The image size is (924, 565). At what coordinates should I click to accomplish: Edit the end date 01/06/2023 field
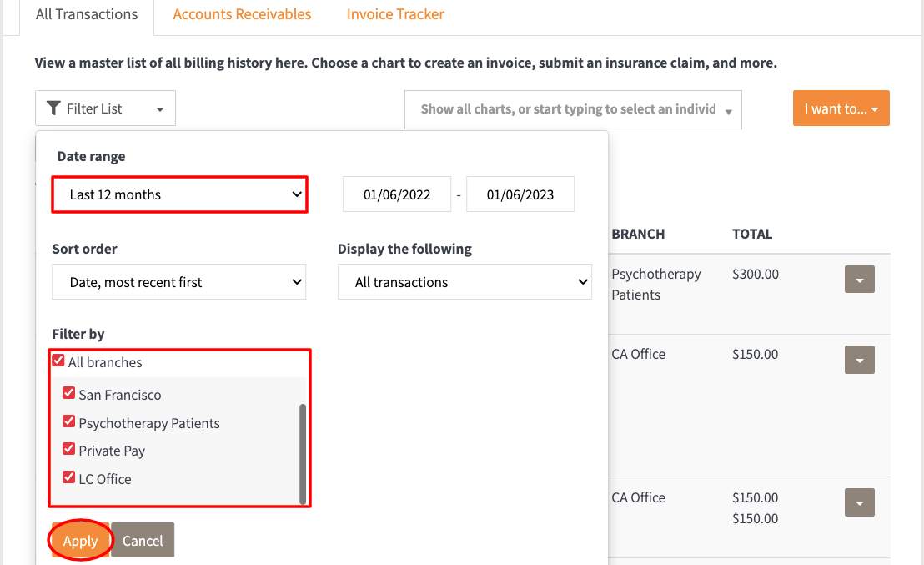point(520,194)
